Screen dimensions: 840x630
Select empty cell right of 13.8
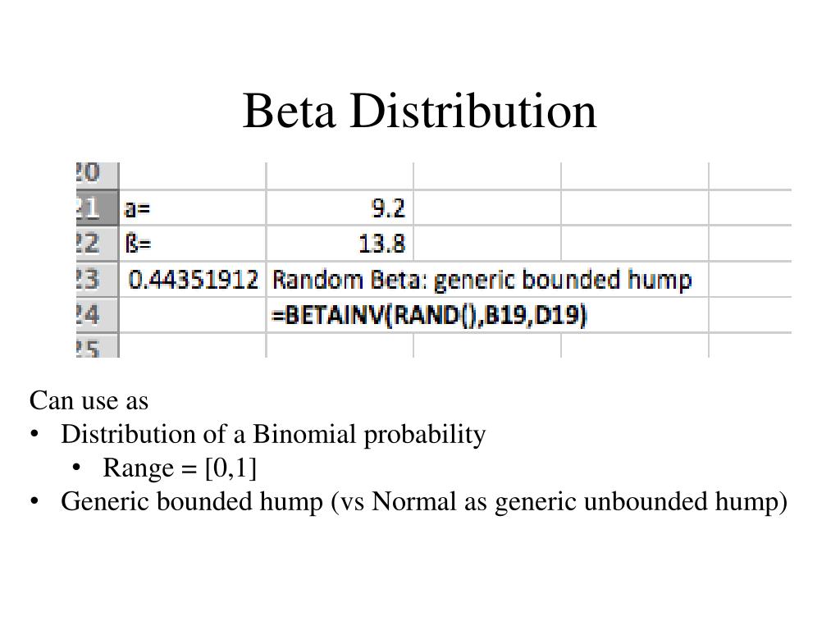pyautogui.click(x=487, y=244)
